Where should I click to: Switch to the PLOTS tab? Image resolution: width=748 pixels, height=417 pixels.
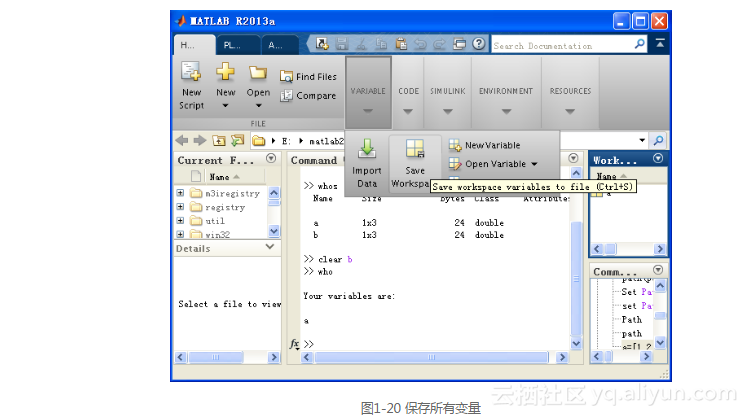[x=238, y=45]
